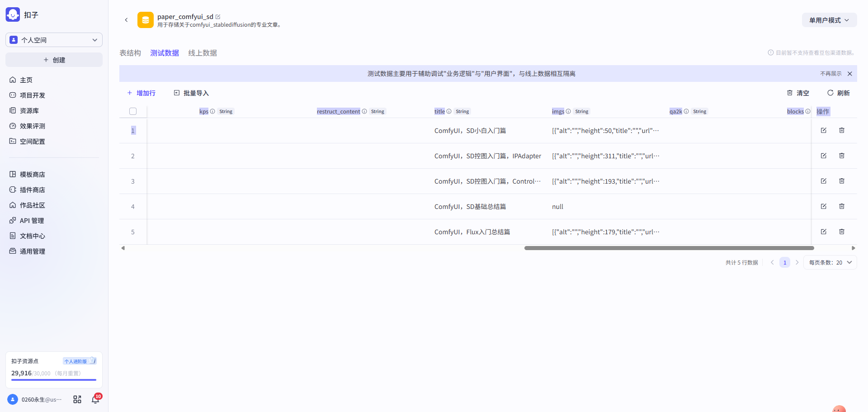Image resolution: width=868 pixels, height=412 pixels.
Task: Click the 增加行 add row button
Action: click(x=141, y=93)
